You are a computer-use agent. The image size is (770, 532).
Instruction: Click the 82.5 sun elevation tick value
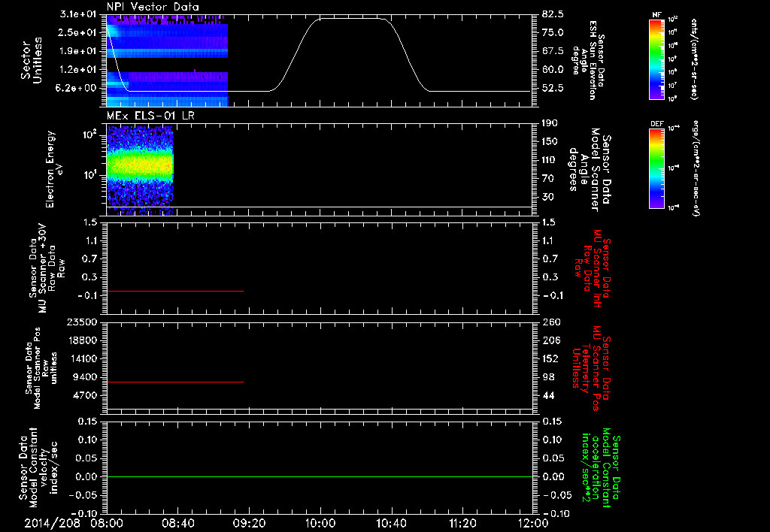553,14
